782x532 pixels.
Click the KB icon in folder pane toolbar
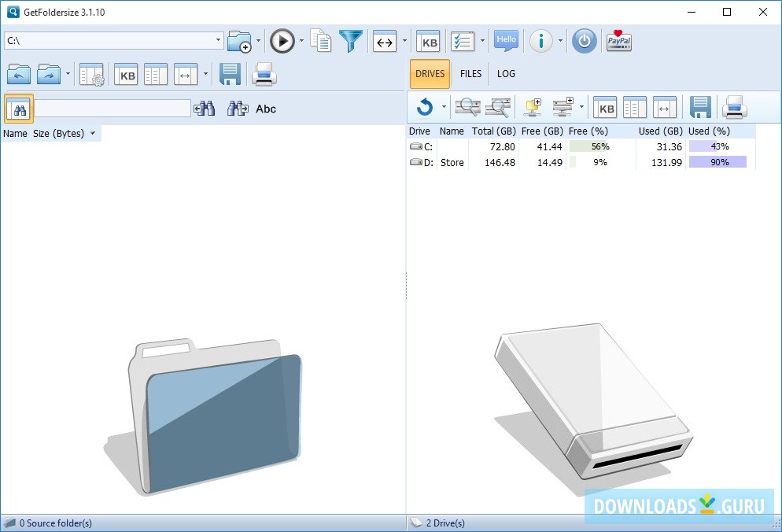[126, 75]
